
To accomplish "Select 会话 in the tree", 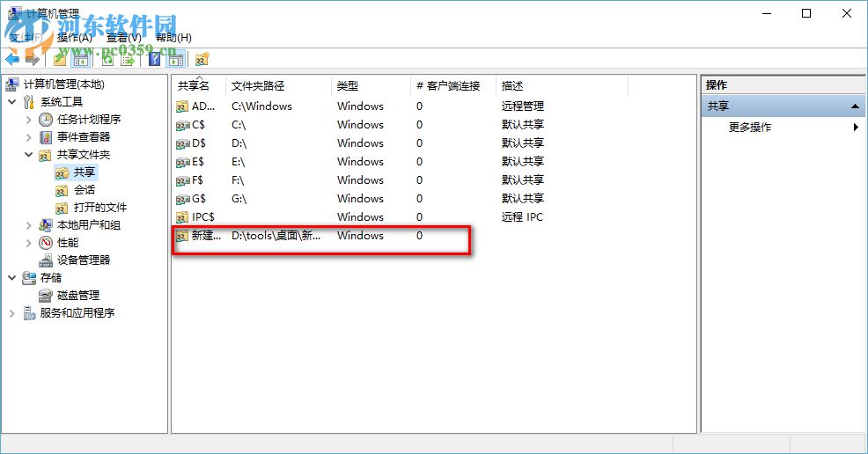I will (x=85, y=190).
